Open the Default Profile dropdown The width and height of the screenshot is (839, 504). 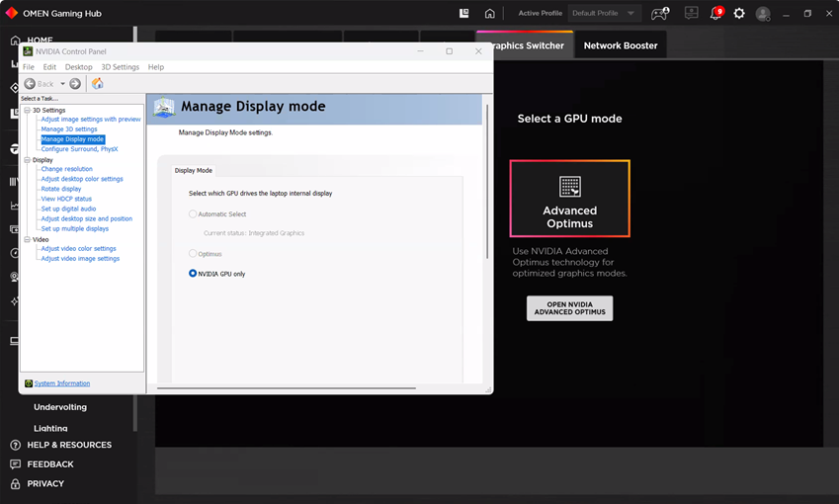click(x=603, y=13)
